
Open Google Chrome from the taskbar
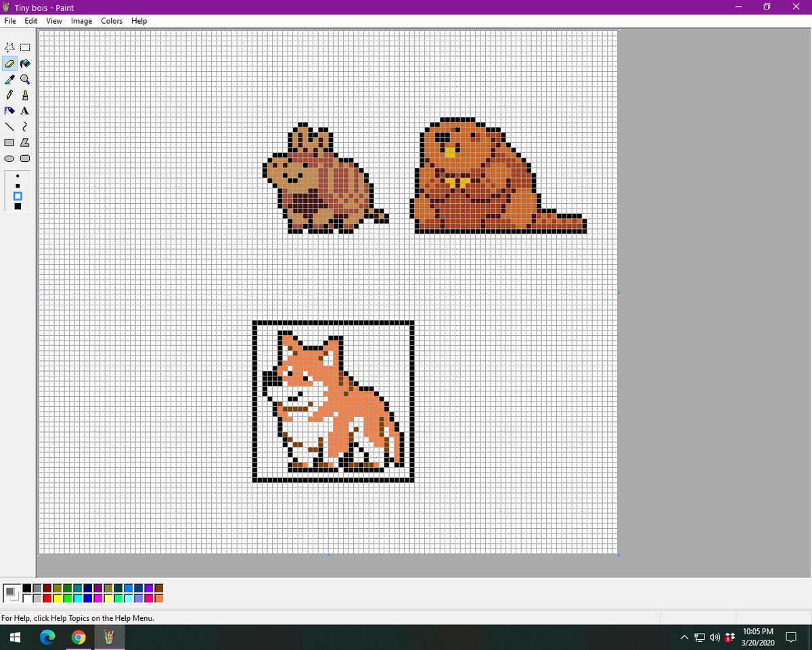click(x=78, y=637)
